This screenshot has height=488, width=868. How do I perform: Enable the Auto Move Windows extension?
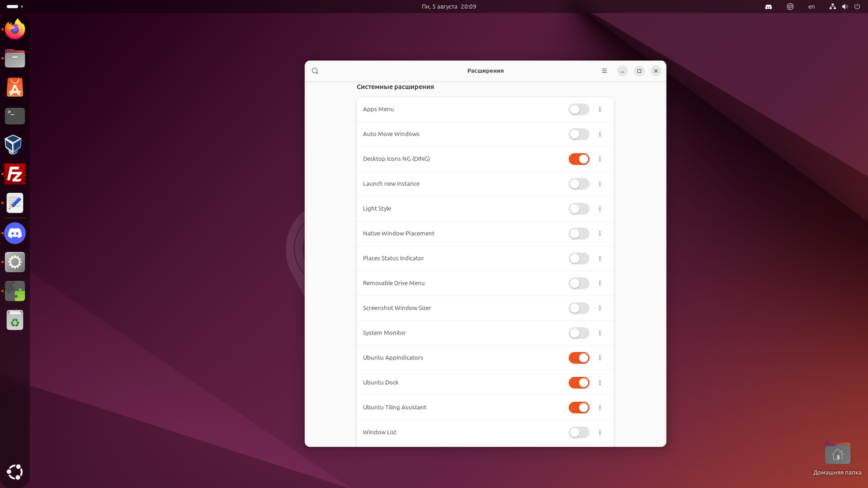[x=579, y=134]
